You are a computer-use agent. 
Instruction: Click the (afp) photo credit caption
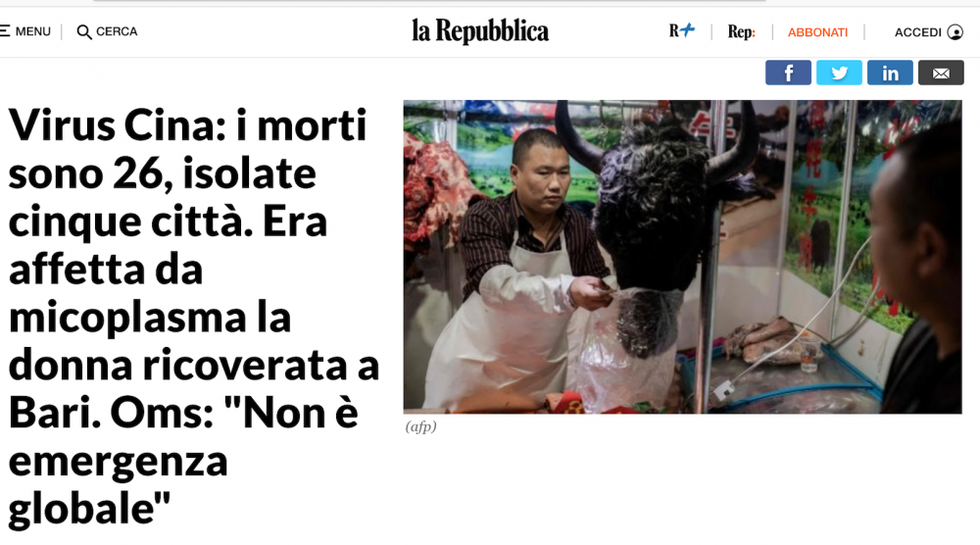[x=420, y=426]
